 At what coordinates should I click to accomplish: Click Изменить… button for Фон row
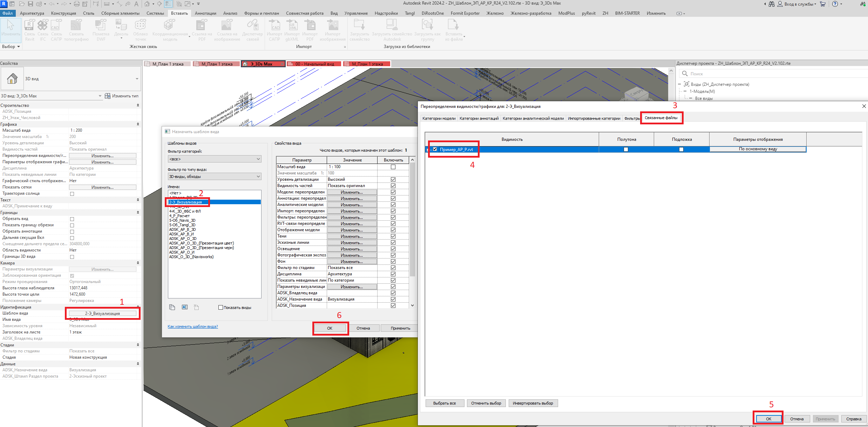click(x=352, y=262)
